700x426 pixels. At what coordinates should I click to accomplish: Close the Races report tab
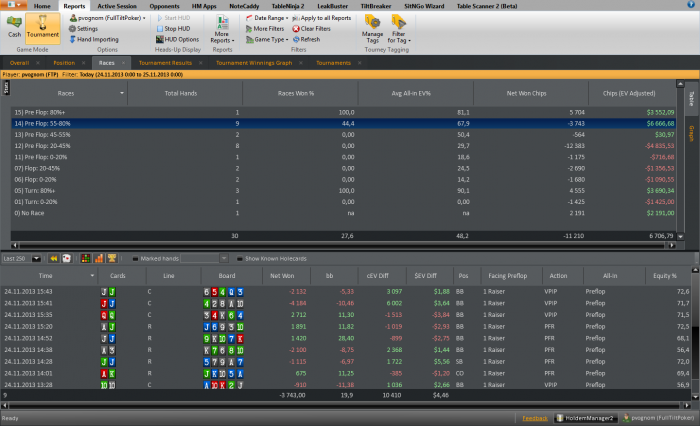124,63
